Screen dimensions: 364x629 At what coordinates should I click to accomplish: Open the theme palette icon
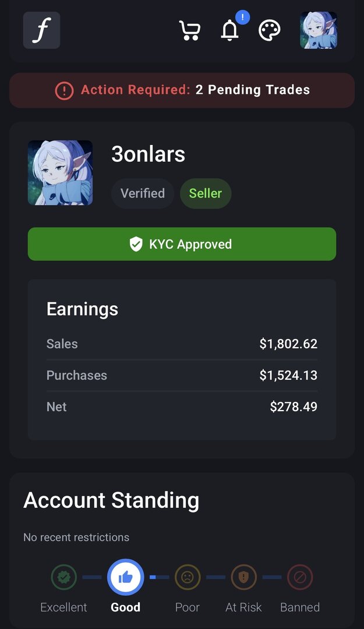[270, 30]
